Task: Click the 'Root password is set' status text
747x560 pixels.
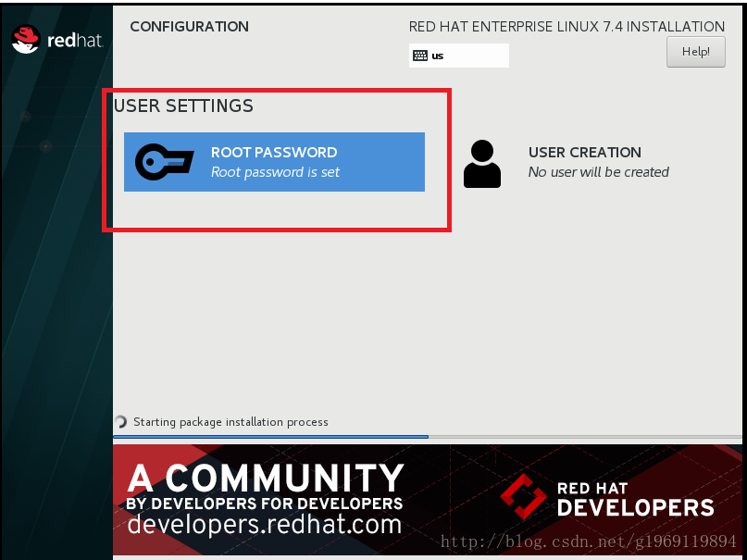Action: point(275,172)
